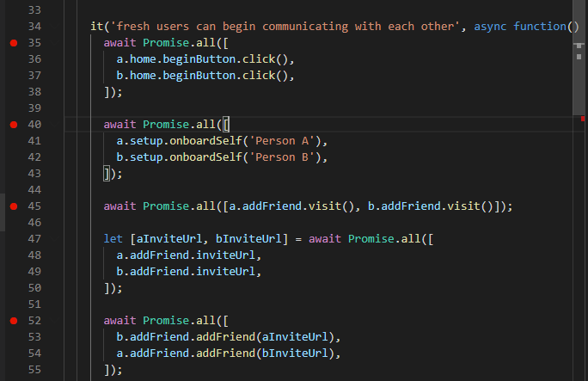This screenshot has width=588, height=381.
Task: Click line number 41 in the gutter
Action: coord(34,141)
